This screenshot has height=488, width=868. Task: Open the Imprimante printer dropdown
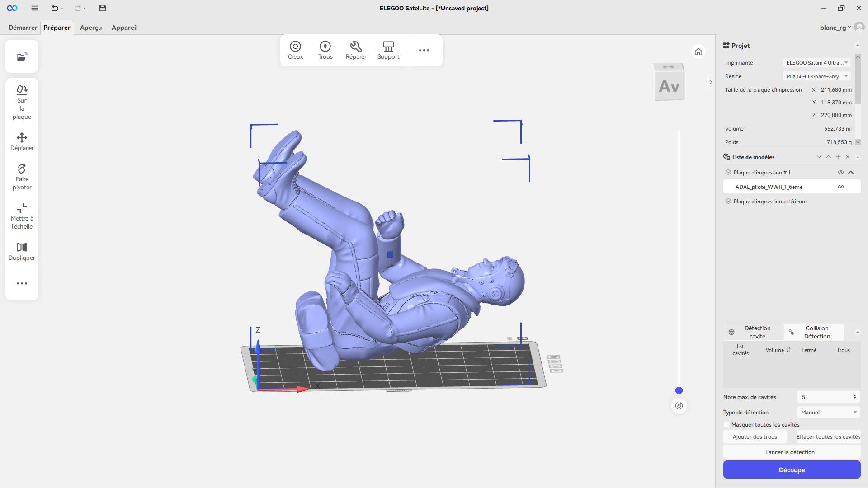(816, 63)
